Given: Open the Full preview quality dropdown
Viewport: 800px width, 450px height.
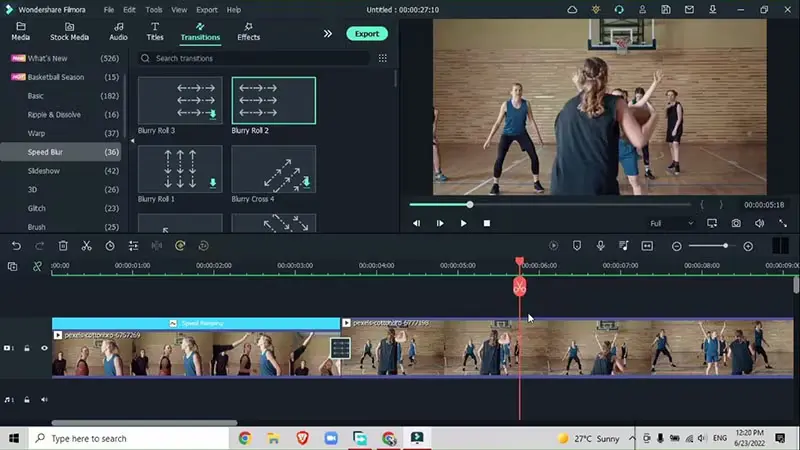Looking at the screenshot, I should pos(670,223).
